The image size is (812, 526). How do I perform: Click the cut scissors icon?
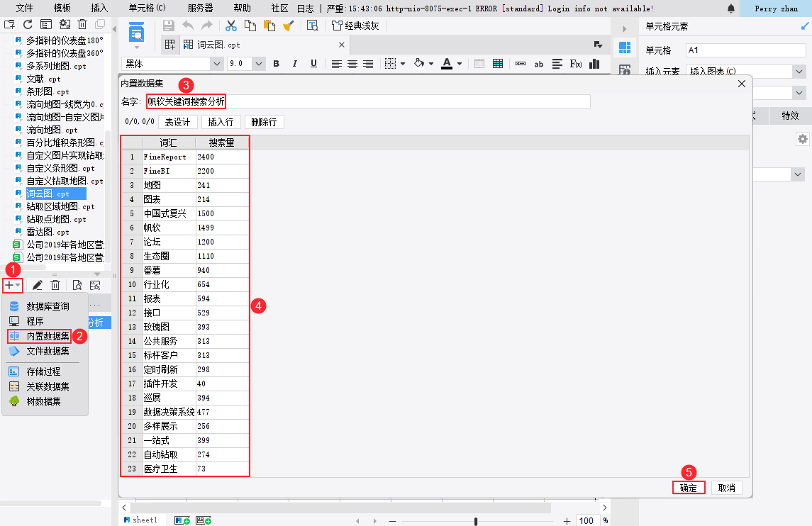[x=231, y=26]
